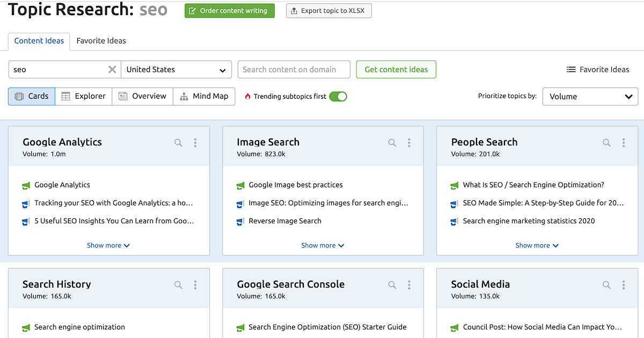Screen dimensions: 644x338
Task: Click megaphone icon beside Council Post headline
Action: (x=455, y=328)
